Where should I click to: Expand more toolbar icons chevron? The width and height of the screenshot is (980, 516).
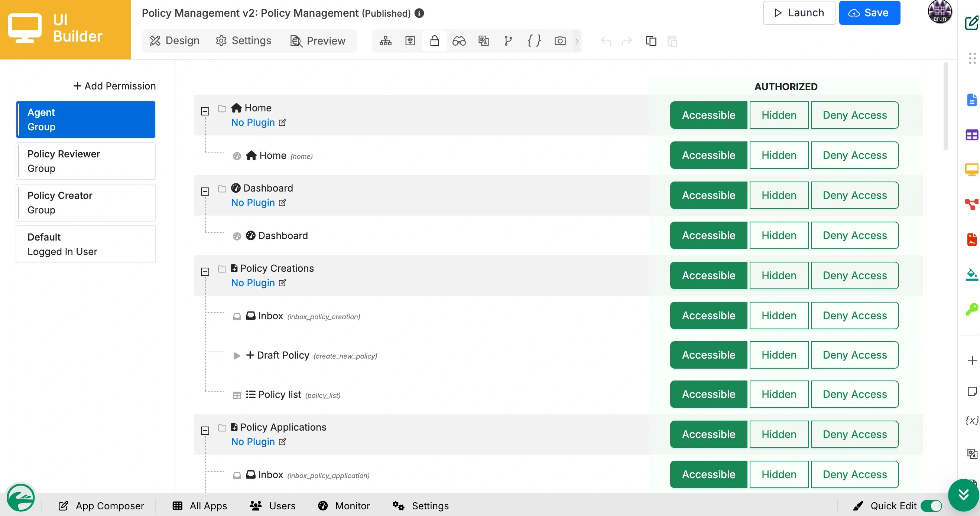coord(577,41)
